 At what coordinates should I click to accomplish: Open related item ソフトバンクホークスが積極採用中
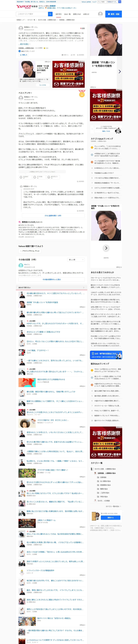point(40,570)
